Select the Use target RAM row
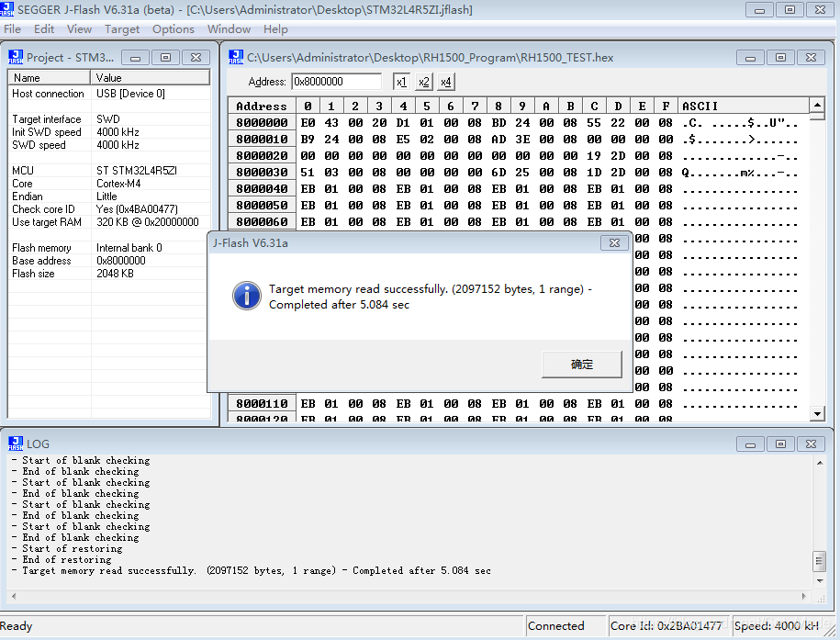840x640 pixels. 108,222
